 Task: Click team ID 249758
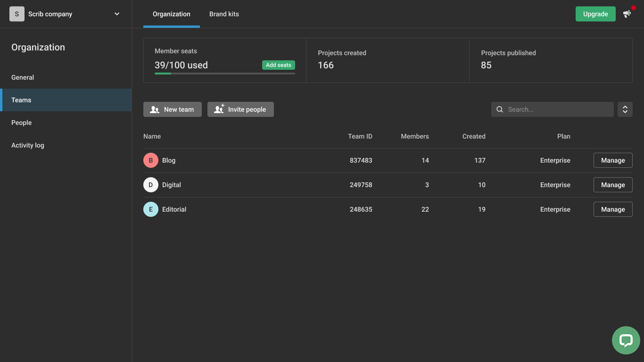(361, 185)
